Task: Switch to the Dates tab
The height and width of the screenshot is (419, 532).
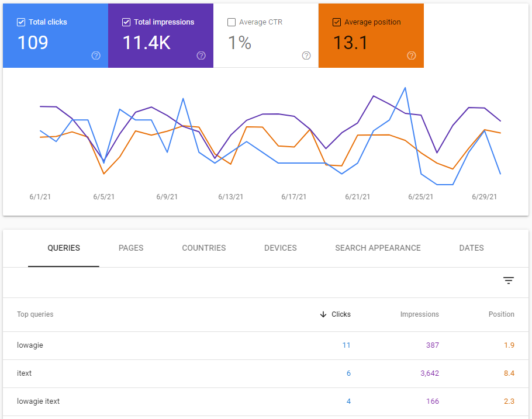Action: tap(472, 248)
